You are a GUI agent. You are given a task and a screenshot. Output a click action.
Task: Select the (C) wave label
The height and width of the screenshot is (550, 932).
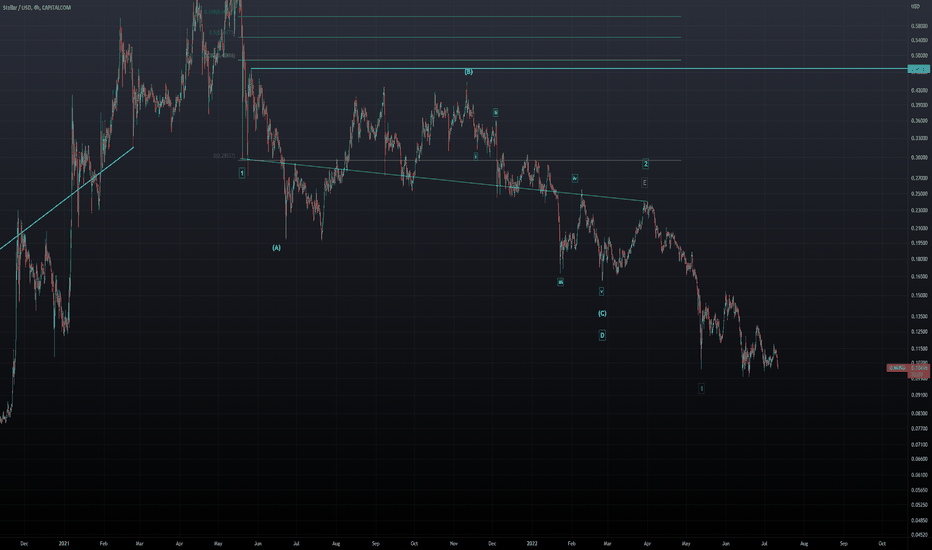tap(602, 313)
